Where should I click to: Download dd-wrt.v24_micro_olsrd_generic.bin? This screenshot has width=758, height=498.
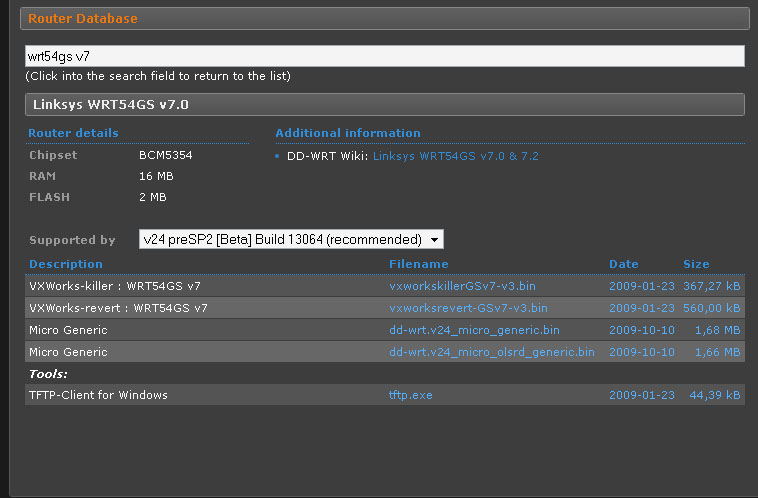click(x=492, y=352)
